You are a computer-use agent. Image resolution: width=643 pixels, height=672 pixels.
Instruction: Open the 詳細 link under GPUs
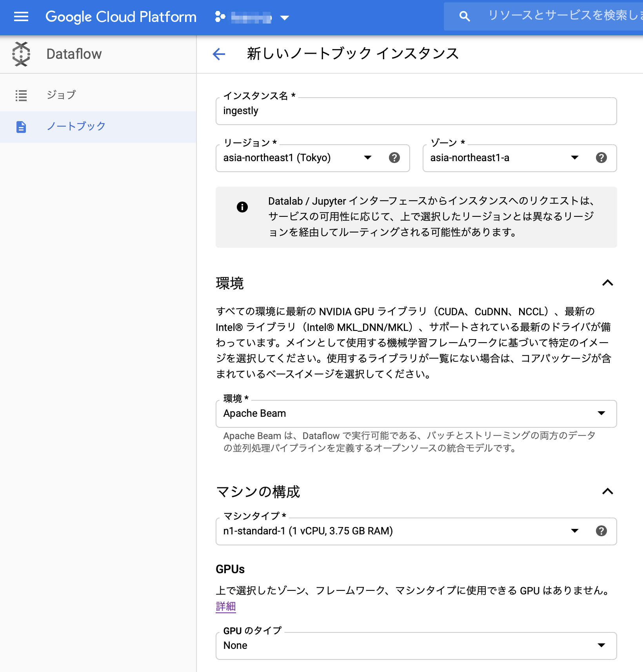click(226, 607)
